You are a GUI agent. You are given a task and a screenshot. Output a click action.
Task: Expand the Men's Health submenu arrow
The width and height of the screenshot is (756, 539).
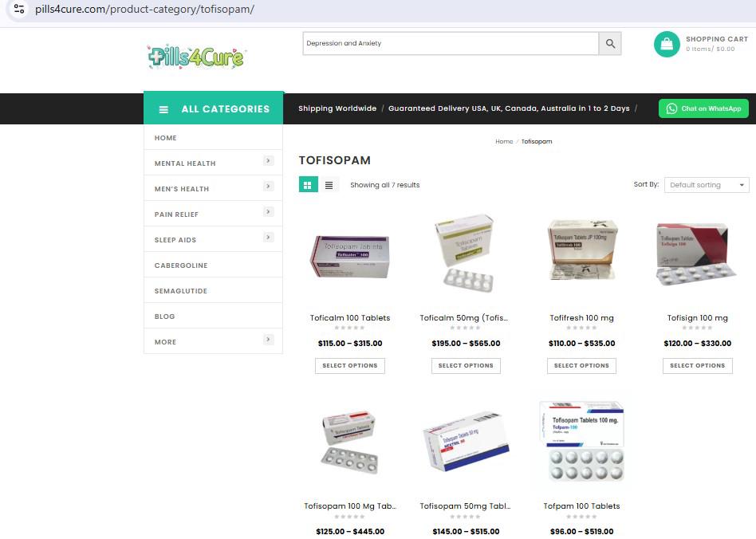(269, 186)
